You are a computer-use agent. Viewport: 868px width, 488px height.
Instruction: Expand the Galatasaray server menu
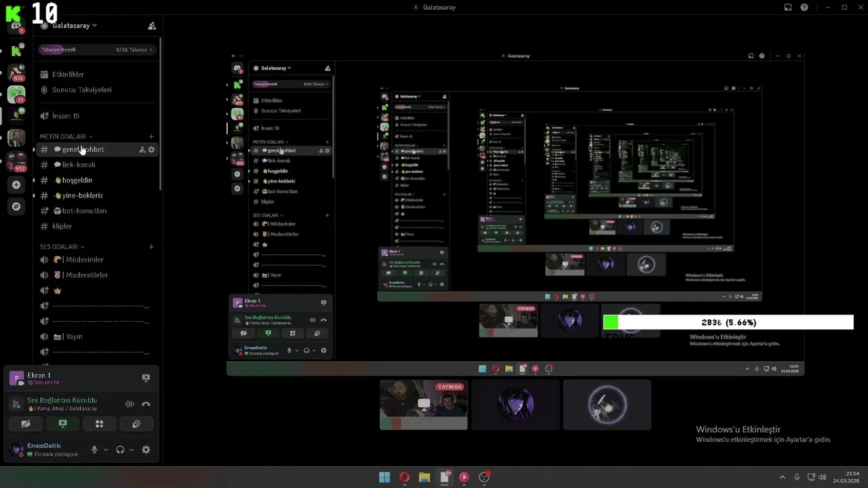(x=75, y=26)
